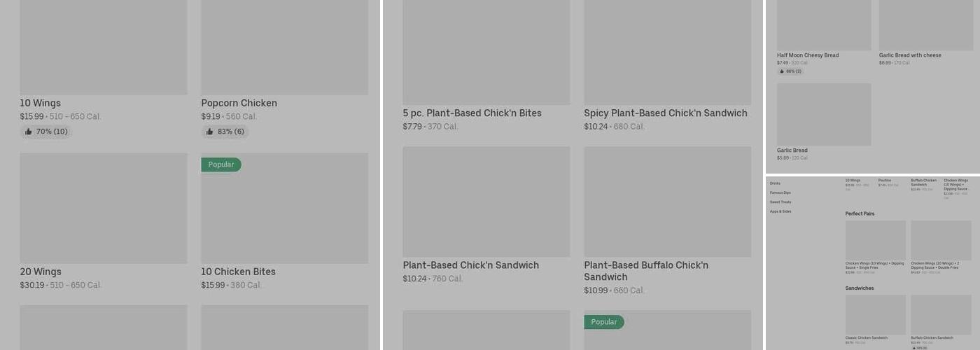Click Popular badge on 10 Chicken Bites

221,164
